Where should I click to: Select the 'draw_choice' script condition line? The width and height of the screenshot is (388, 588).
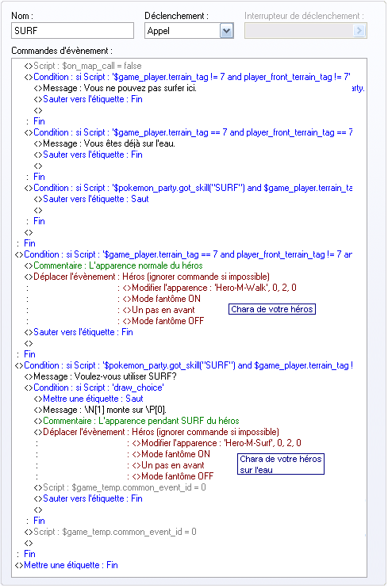(x=94, y=388)
